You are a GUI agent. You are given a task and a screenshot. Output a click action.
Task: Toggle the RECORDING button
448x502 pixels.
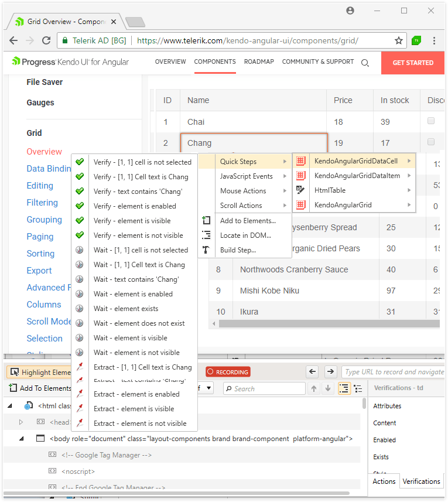tap(228, 372)
